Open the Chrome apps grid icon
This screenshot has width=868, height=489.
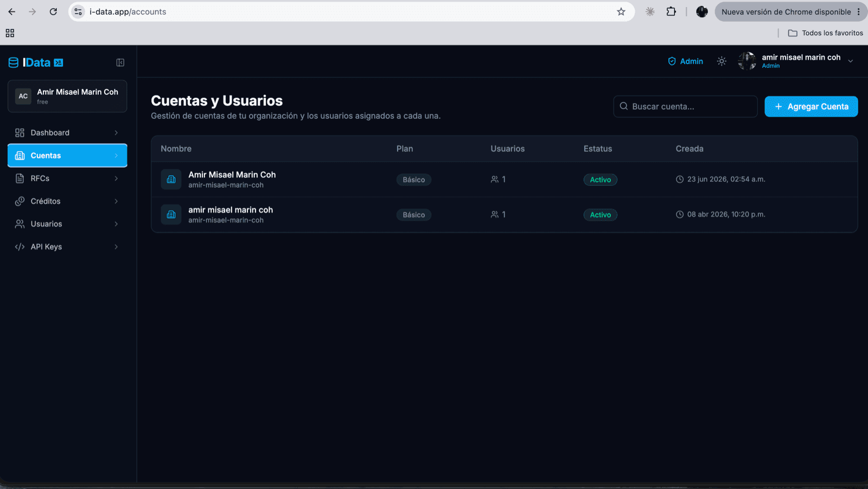coord(10,33)
